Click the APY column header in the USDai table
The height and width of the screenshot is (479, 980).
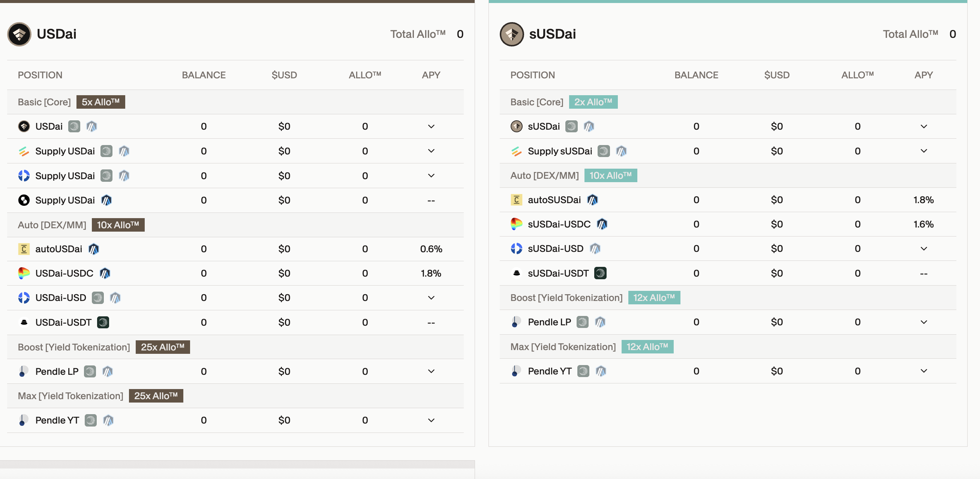431,75
